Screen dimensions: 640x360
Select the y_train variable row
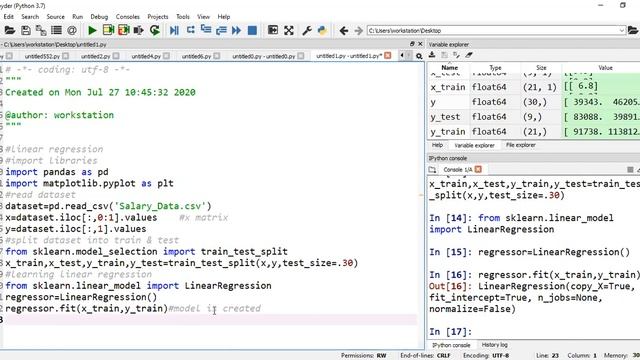pos(533,131)
